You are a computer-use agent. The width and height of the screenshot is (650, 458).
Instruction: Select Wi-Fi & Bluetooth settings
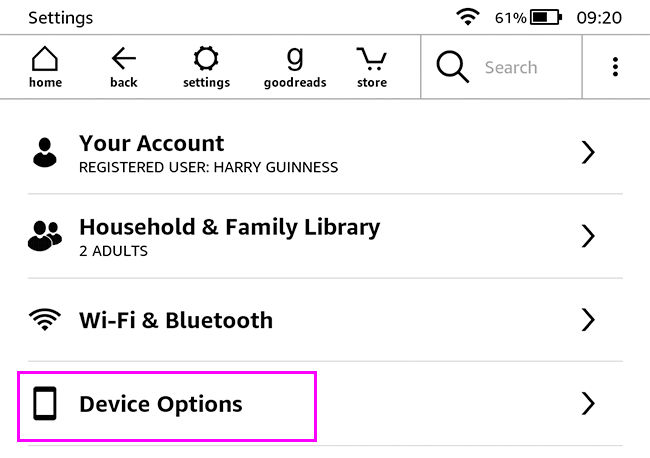click(176, 320)
